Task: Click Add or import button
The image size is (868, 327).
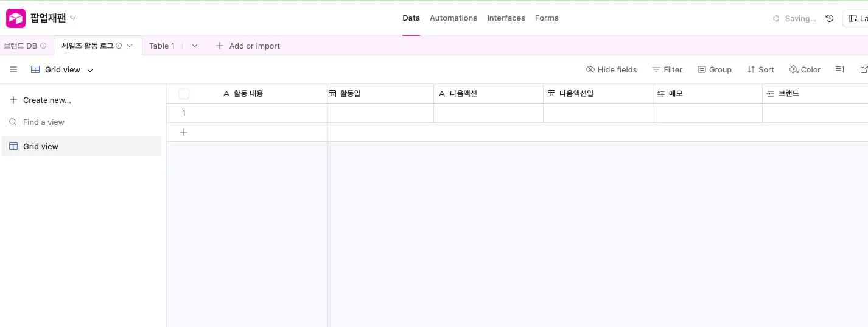Action: click(248, 46)
